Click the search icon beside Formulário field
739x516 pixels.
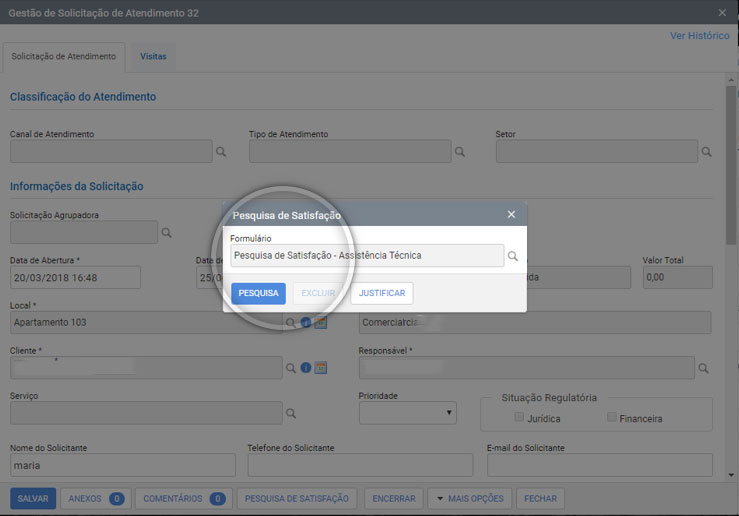point(513,256)
